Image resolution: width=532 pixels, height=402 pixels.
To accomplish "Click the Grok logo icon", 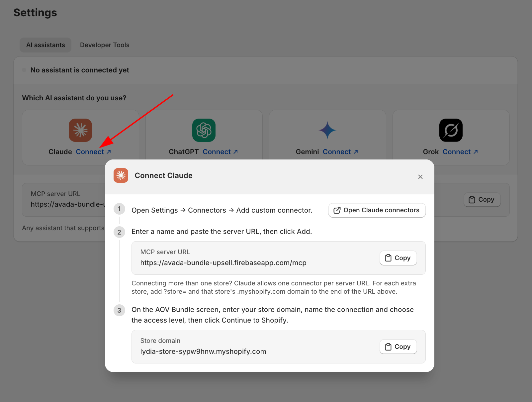I will point(451,130).
